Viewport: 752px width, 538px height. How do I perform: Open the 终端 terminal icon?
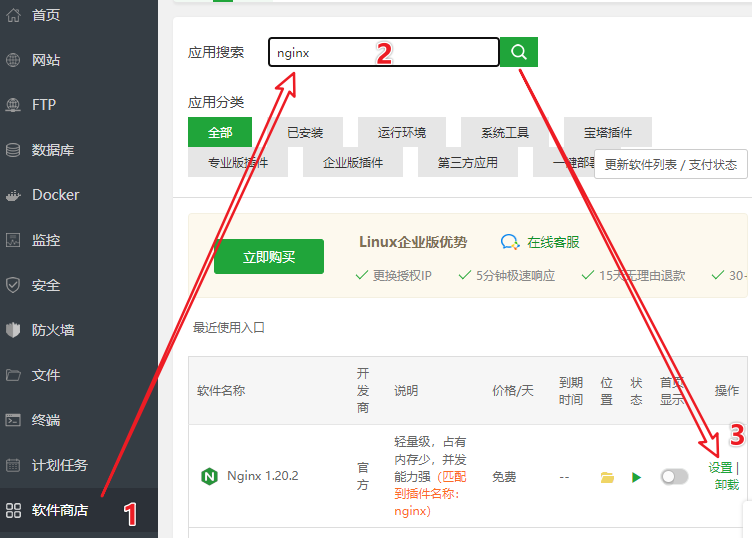[13, 420]
